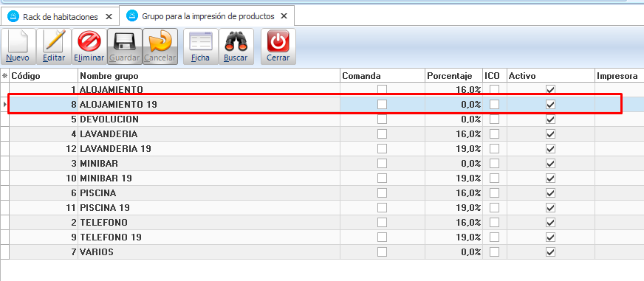Toggle ICO checkbox for TELEFONO 19
This screenshot has height=281, width=644.
pyautogui.click(x=495, y=237)
